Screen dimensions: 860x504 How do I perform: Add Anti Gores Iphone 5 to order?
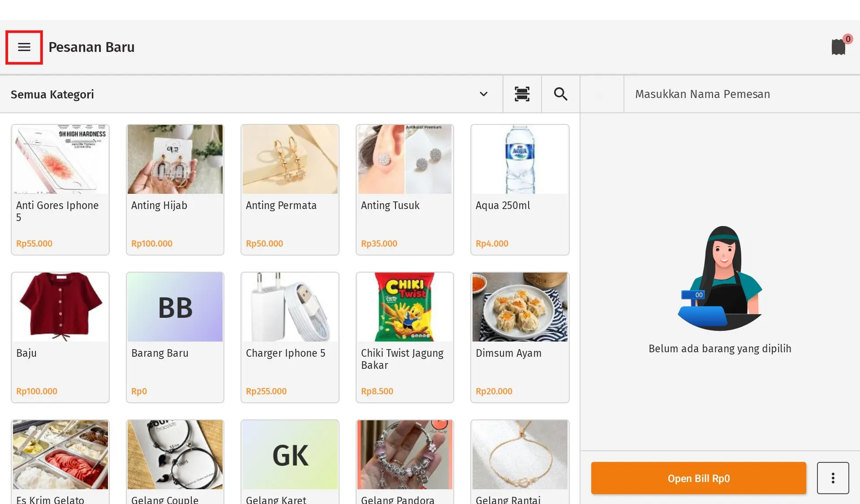pos(60,189)
